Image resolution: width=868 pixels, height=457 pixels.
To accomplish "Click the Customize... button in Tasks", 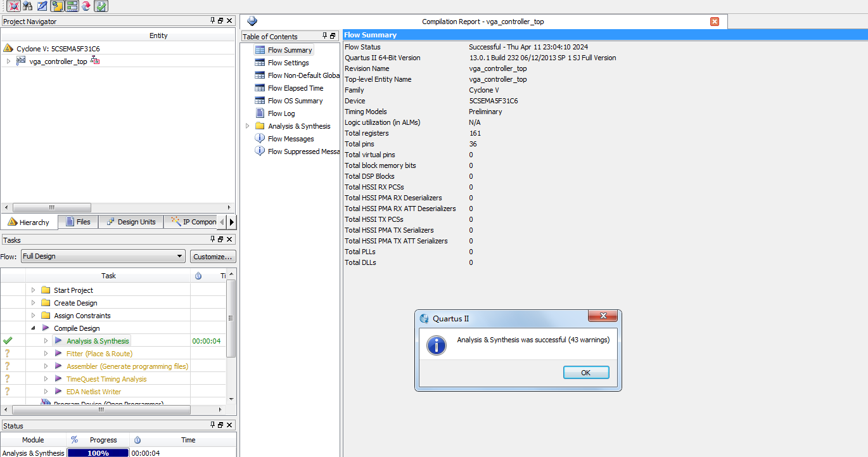I will tap(213, 256).
